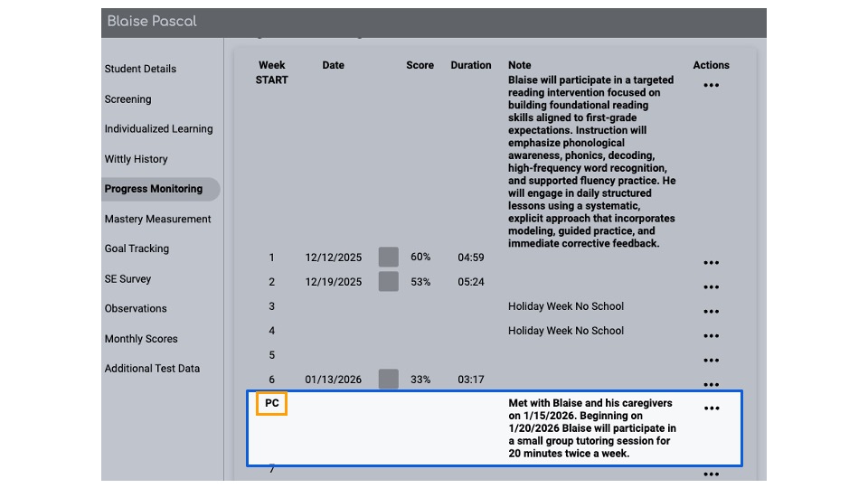868x488 pixels.
Task: Go to the Screening section
Action: click(127, 99)
